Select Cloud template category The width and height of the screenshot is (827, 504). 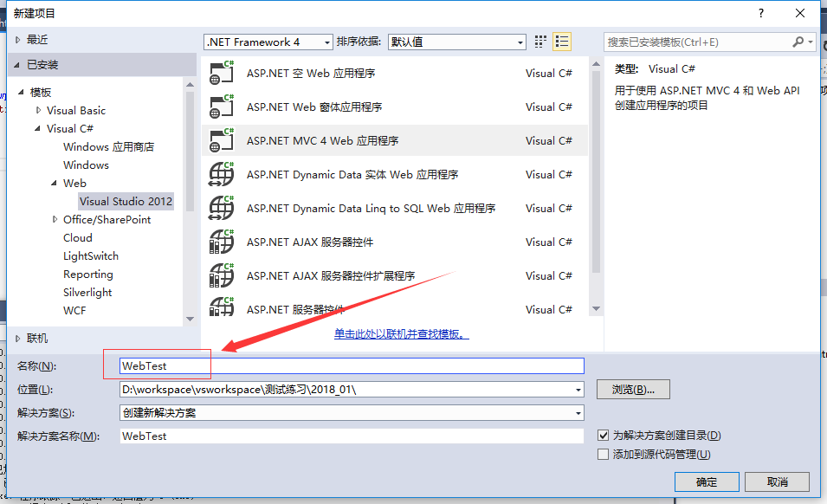pyautogui.click(x=78, y=238)
